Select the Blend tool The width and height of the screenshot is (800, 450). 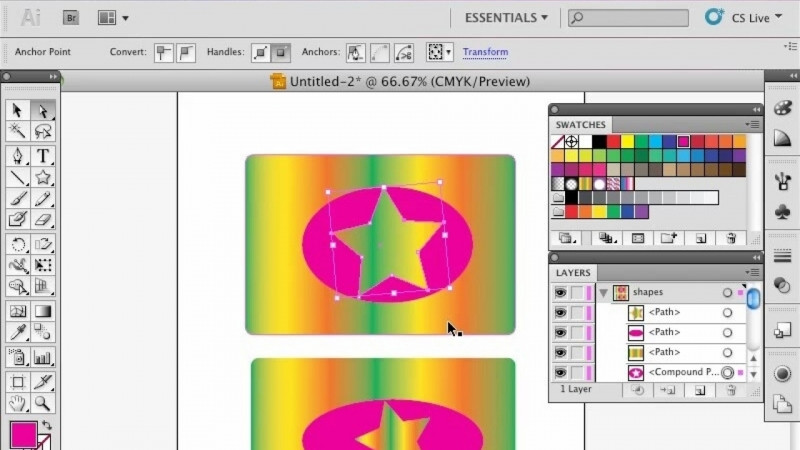tap(42, 333)
